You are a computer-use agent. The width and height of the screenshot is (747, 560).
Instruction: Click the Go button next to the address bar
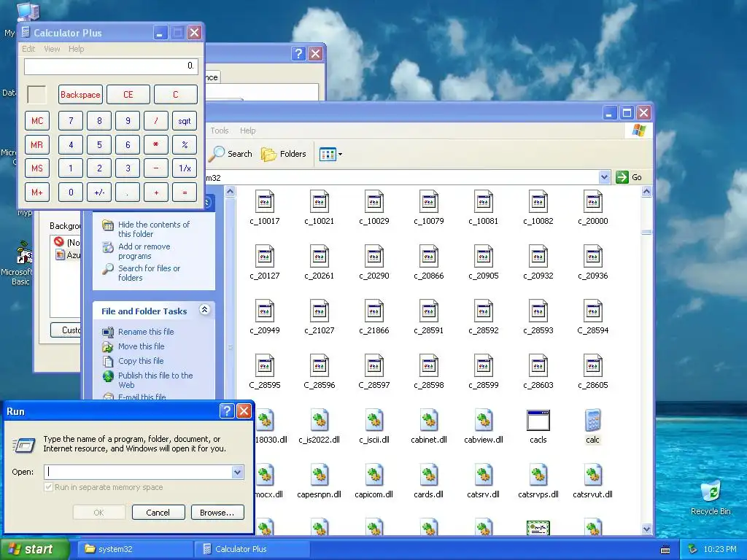coord(629,177)
